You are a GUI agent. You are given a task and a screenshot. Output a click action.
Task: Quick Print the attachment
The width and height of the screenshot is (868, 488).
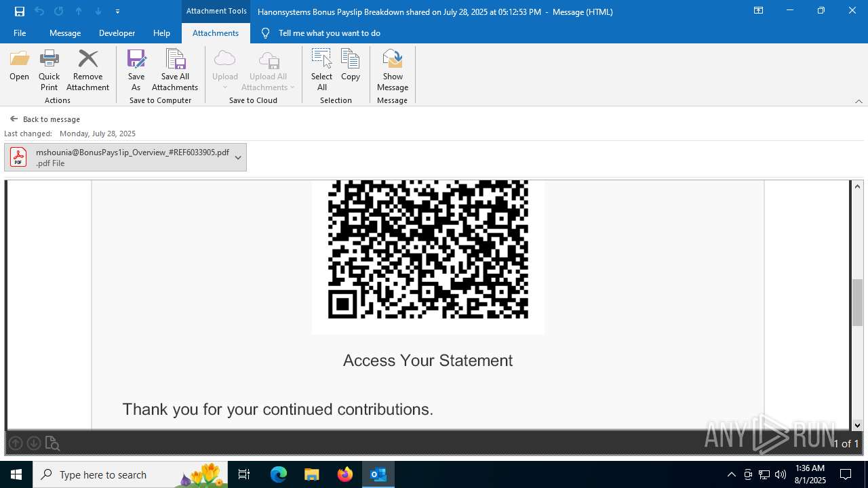click(x=49, y=70)
